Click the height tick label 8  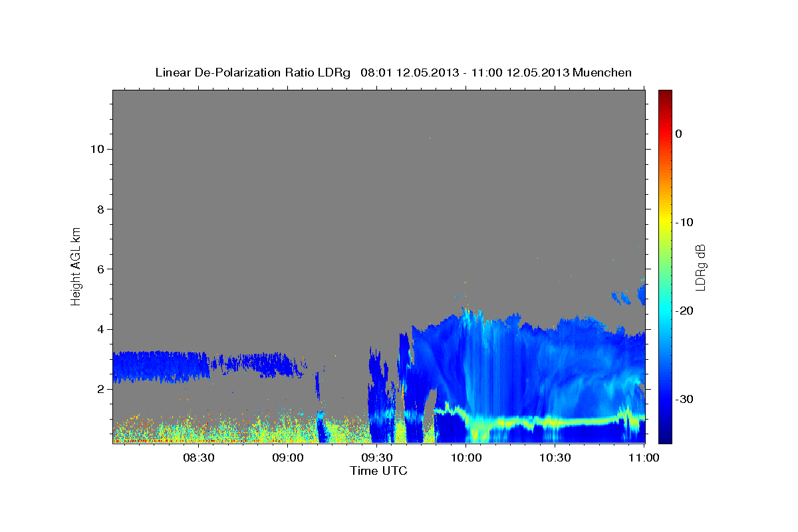100,209
